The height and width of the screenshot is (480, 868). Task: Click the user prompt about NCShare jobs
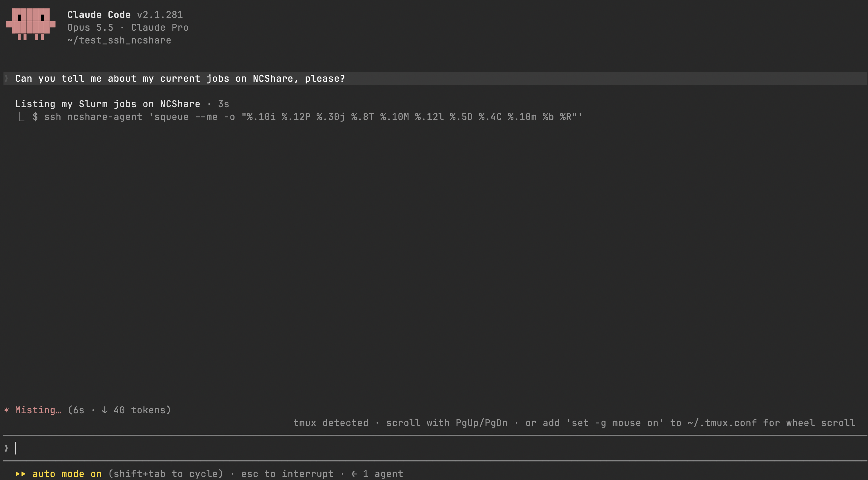click(180, 79)
